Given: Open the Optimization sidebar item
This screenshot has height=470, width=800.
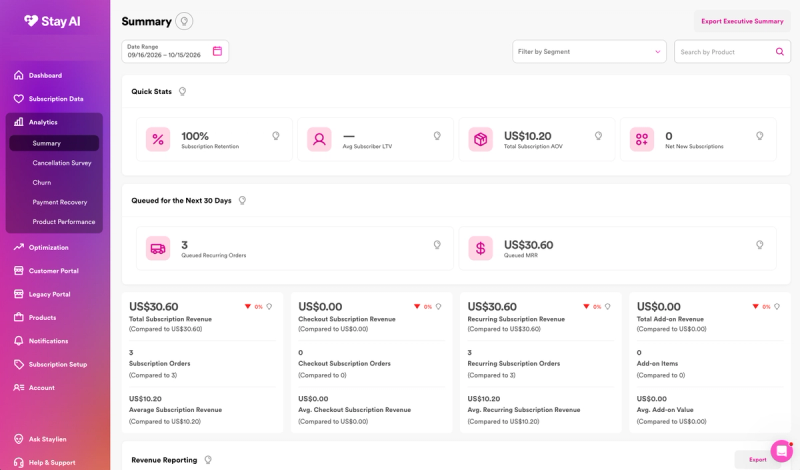Looking at the screenshot, I should (x=48, y=247).
